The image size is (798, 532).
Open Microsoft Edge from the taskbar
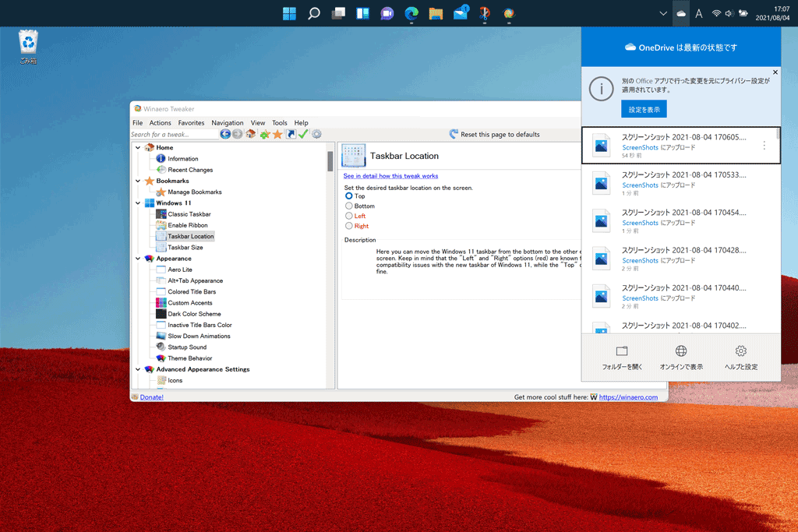coord(411,13)
